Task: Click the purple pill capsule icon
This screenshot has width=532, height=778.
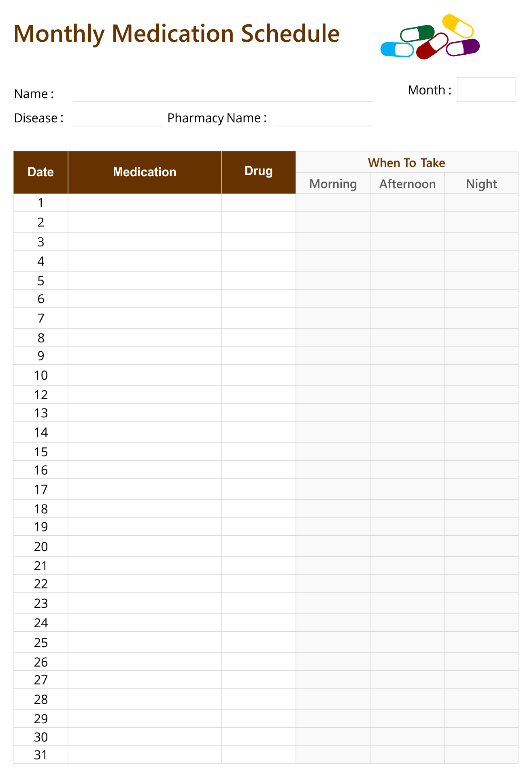Action: tap(463, 47)
